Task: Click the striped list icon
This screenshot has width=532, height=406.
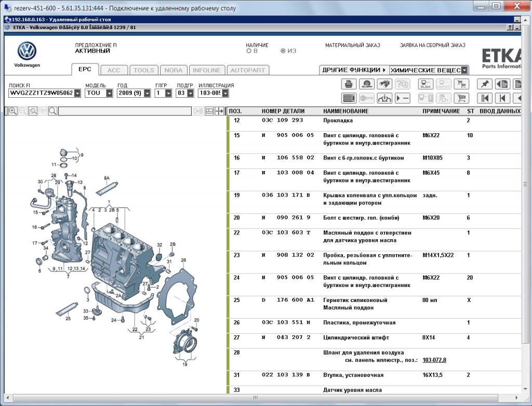Action: 349,98
